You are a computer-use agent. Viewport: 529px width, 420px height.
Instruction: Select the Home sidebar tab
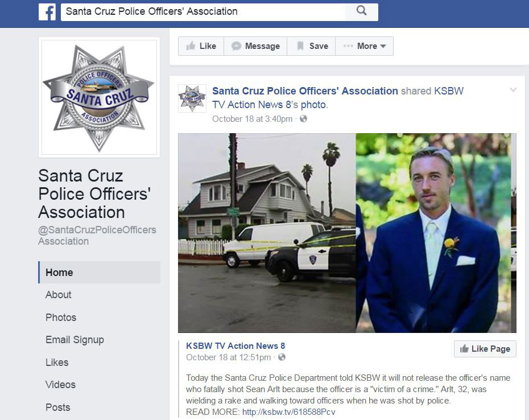coord(99,272)
